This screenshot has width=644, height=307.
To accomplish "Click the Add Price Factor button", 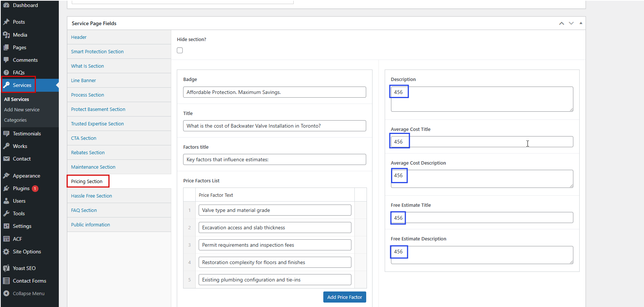I will 344,297.
